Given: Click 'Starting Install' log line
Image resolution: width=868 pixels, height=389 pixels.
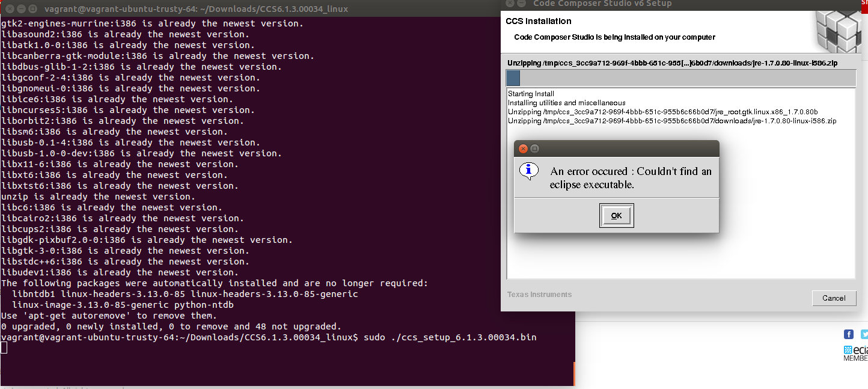Looking at the screenshot, I should (x=531, y=94).
